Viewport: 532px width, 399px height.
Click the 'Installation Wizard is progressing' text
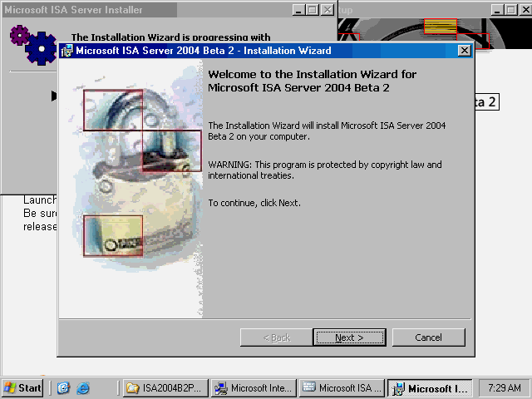click(170, 37)
